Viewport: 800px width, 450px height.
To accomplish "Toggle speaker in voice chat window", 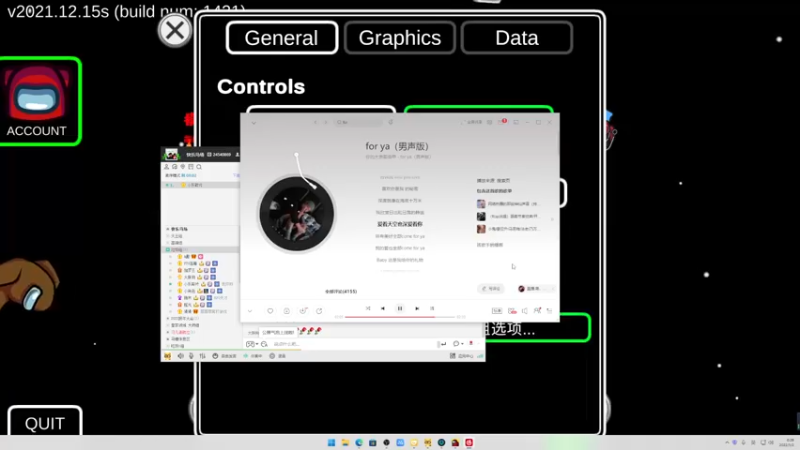I will coord(180,356).
